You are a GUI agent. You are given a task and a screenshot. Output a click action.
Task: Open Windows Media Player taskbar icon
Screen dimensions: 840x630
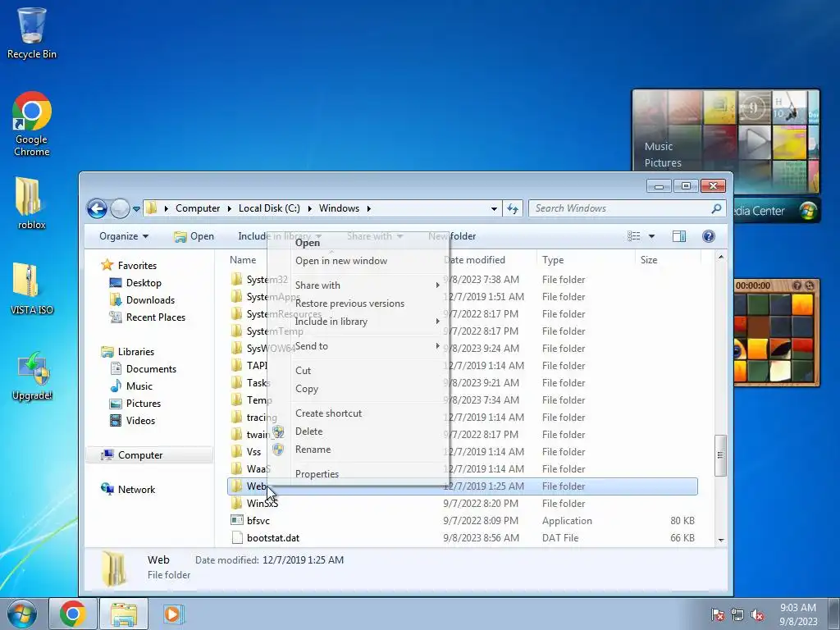(x=172, y=614)
